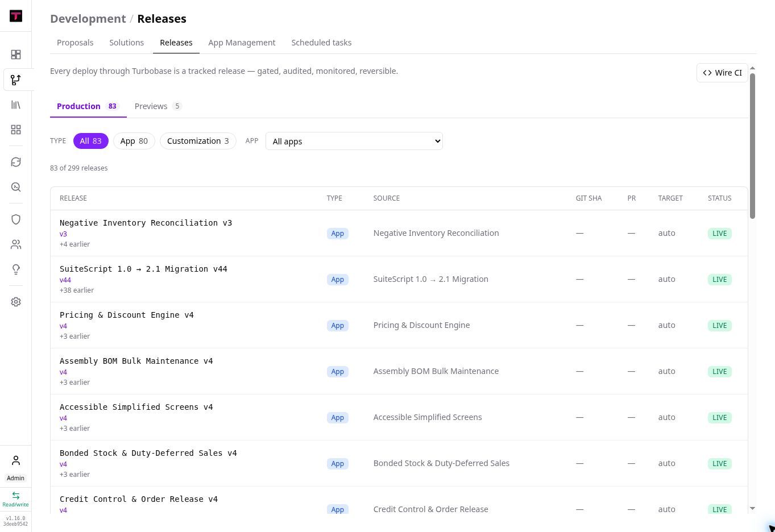
Task: Expand +4 earlier under Negative Inventory Reconciliation
Action: [75, 244]
